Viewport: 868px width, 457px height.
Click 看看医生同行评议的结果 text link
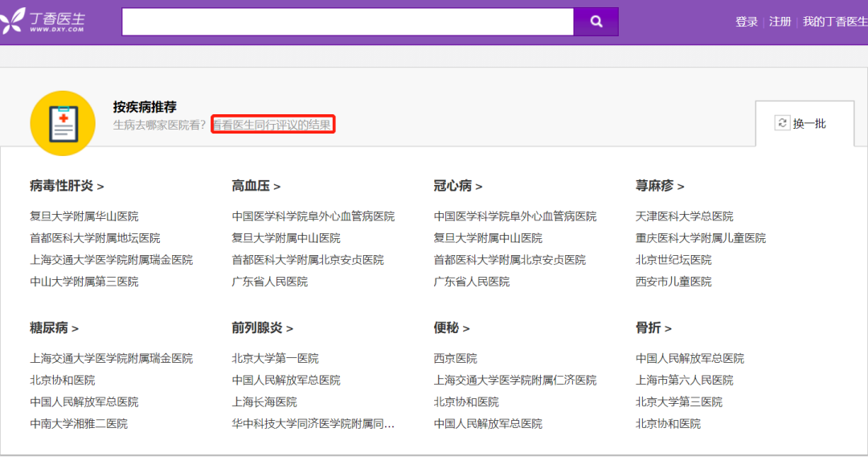coord(273,125)
